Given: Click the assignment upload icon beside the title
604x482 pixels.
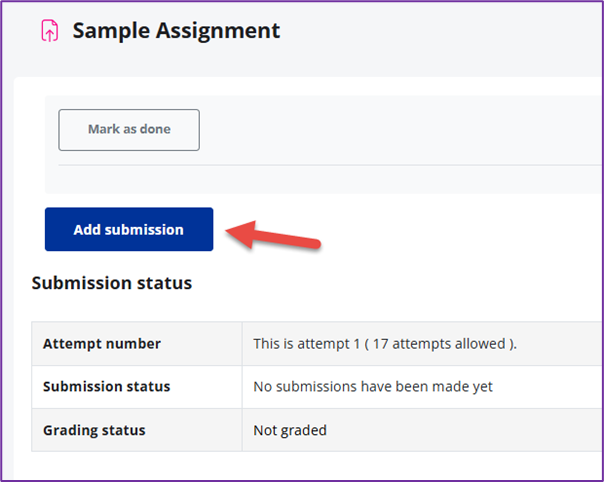Looking at the screenshot, I should (48, 31).
